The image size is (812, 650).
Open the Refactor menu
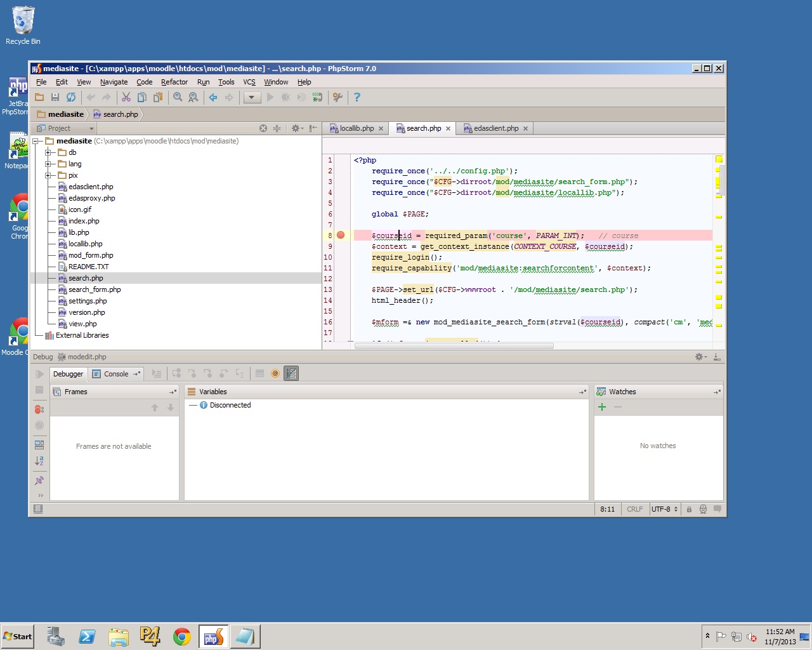pyautogui.click(x=174, y=82)
